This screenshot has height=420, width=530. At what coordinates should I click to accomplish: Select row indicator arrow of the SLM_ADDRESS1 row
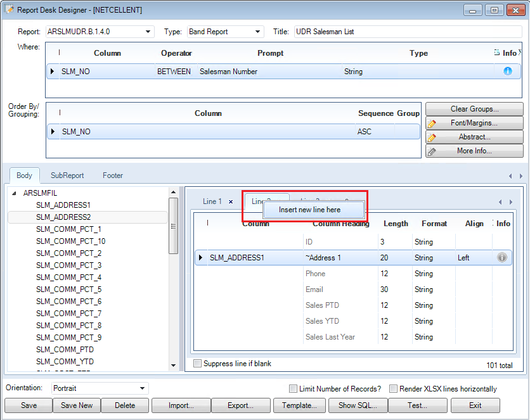point(200,257)
